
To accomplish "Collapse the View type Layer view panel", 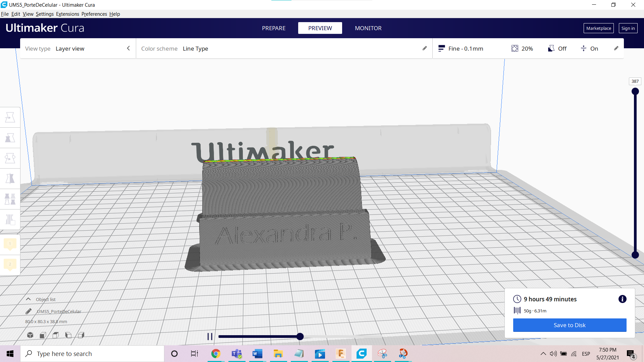I will (x=128, y=48).
